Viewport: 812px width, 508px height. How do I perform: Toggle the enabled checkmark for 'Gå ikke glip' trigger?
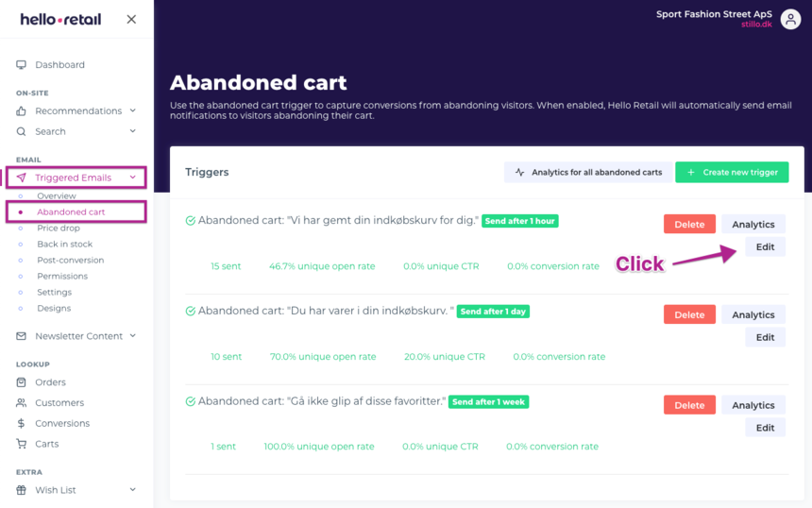(191, 401)
